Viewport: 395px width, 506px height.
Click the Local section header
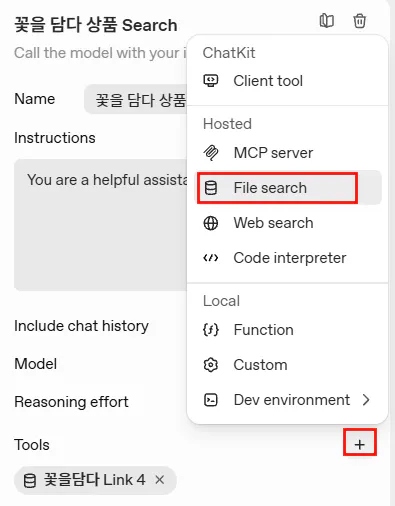click(221, 301)
